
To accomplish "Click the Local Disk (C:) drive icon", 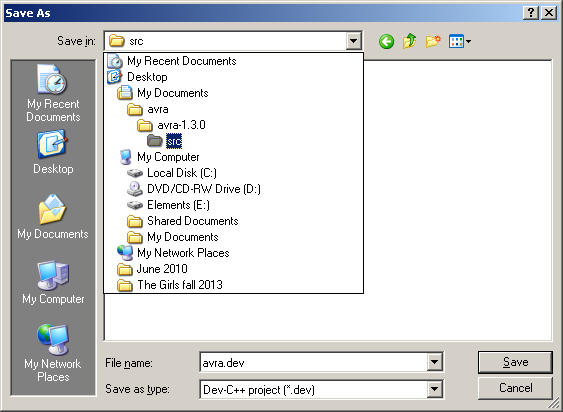I will [135, 173].
